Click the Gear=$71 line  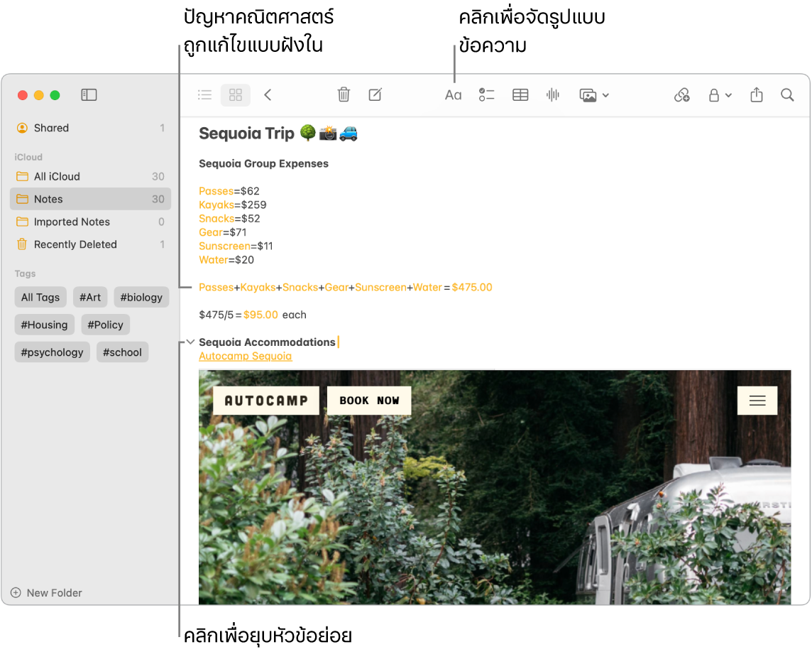[223, 233]
